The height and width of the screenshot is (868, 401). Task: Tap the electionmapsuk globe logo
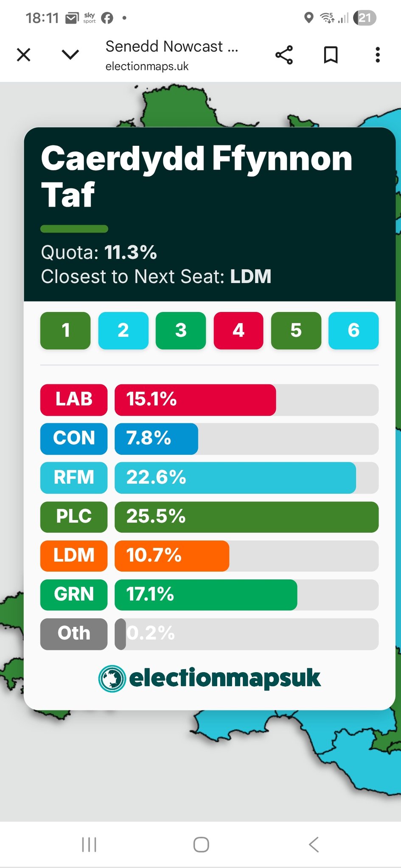coord(112,679)
